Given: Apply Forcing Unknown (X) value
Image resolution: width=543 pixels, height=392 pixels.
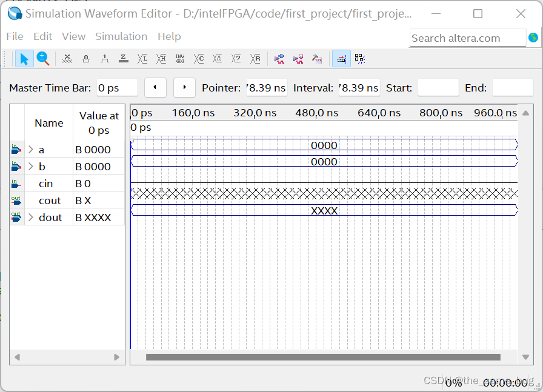Looking at the screenshot, I should pos(67,59).
